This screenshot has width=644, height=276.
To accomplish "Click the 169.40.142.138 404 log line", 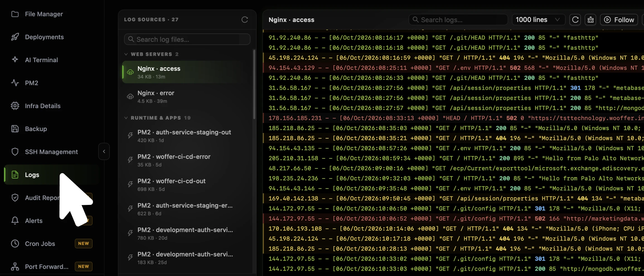I will 454,198.
